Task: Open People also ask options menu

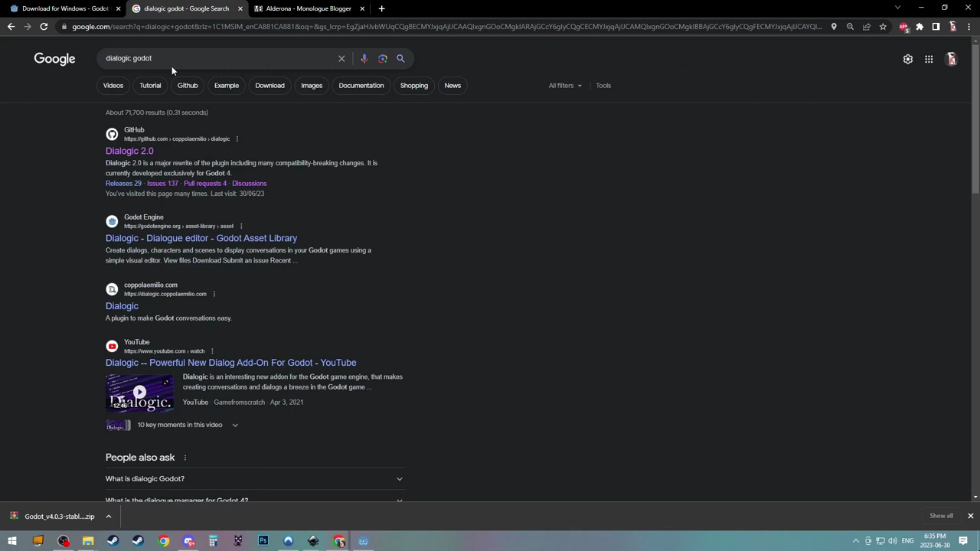Action: click(x=185, y=458)
